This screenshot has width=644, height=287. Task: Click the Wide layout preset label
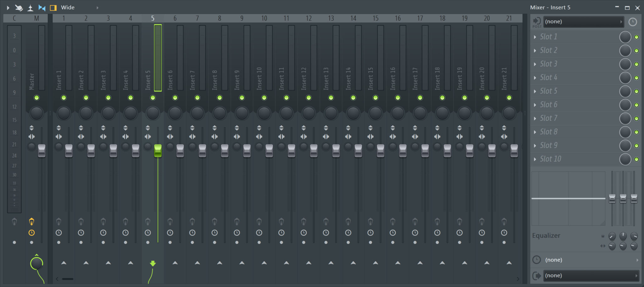tap(68, 7)
